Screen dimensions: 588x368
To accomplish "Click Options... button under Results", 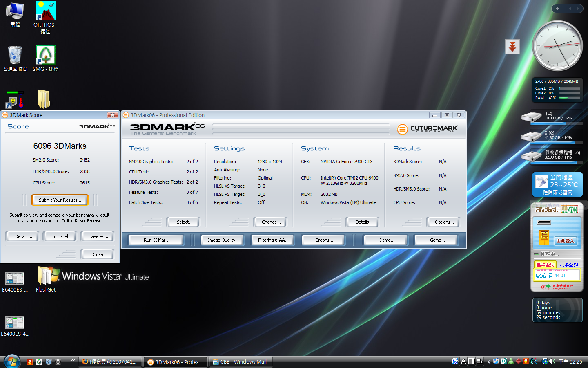I will pos(444,222).
